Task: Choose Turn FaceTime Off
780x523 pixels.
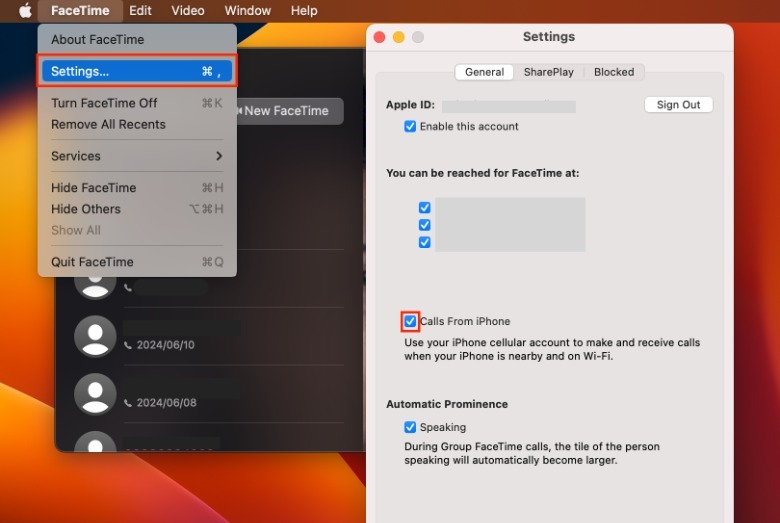Action: coord(137,103)
